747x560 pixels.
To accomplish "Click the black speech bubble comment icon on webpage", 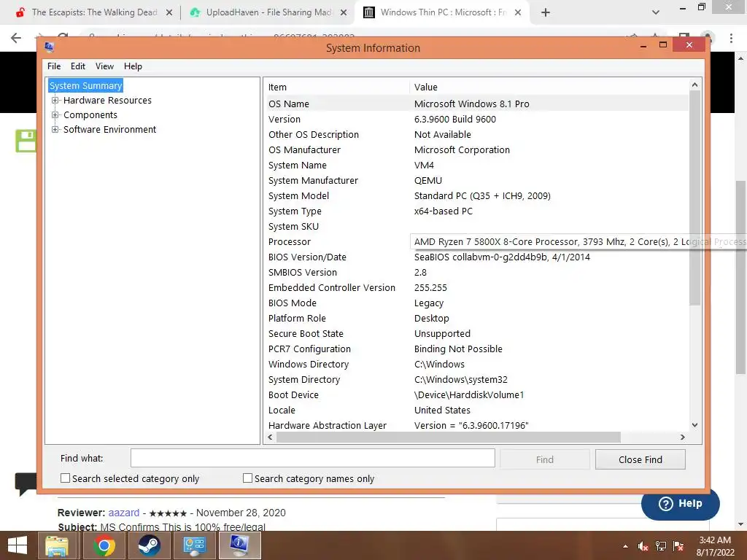I will 26,484.
